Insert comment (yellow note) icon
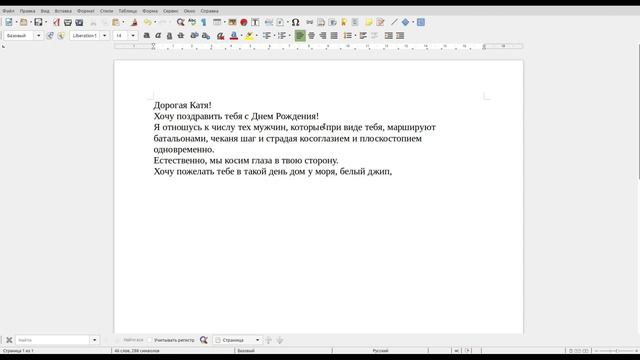The image size is (640, 360). [369, 22]
